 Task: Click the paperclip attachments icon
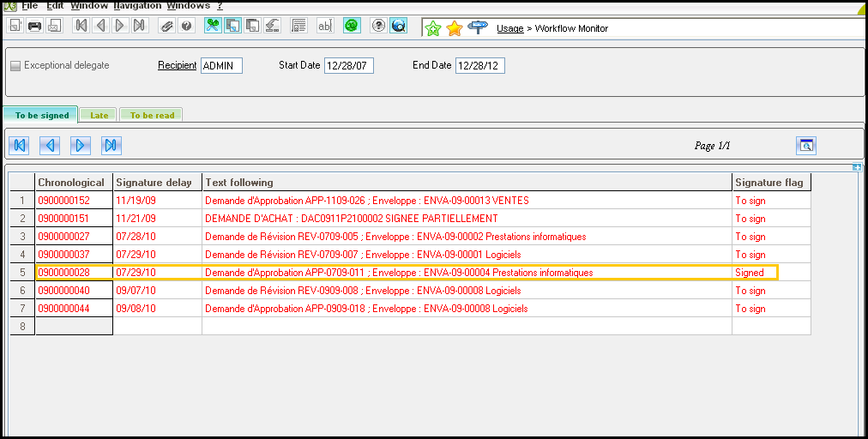tap(166, 26)
